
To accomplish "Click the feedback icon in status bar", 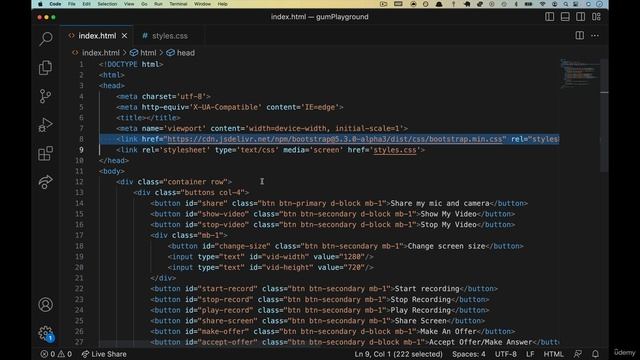I will click(578, 354).
